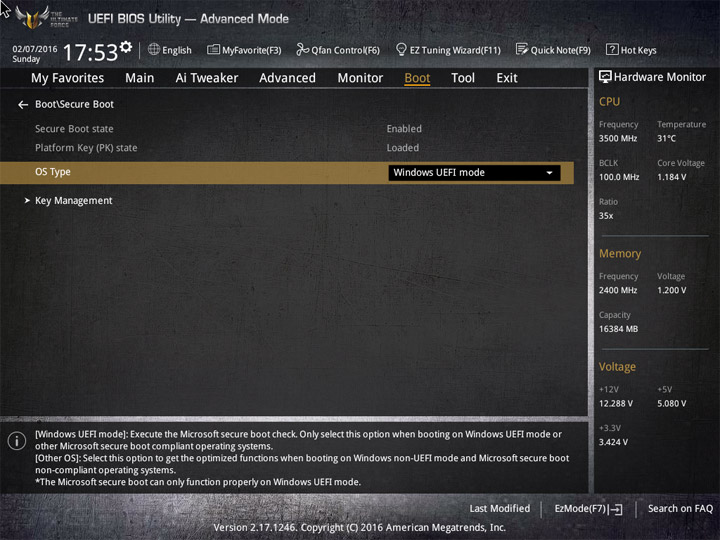720x540 pixels.
Task: Click Last Modified button
Action: [500, 508]
